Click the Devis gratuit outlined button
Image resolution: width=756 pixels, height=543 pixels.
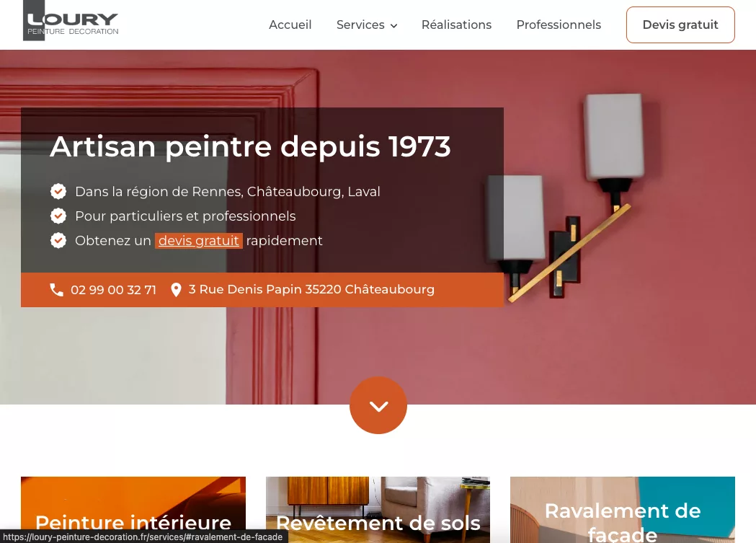tap(680, 25)
